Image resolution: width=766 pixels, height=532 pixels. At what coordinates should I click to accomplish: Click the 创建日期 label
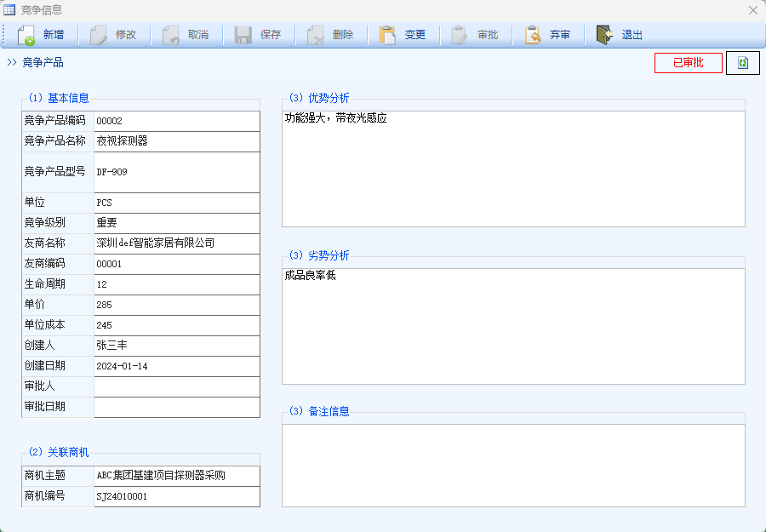pos(44,365)
